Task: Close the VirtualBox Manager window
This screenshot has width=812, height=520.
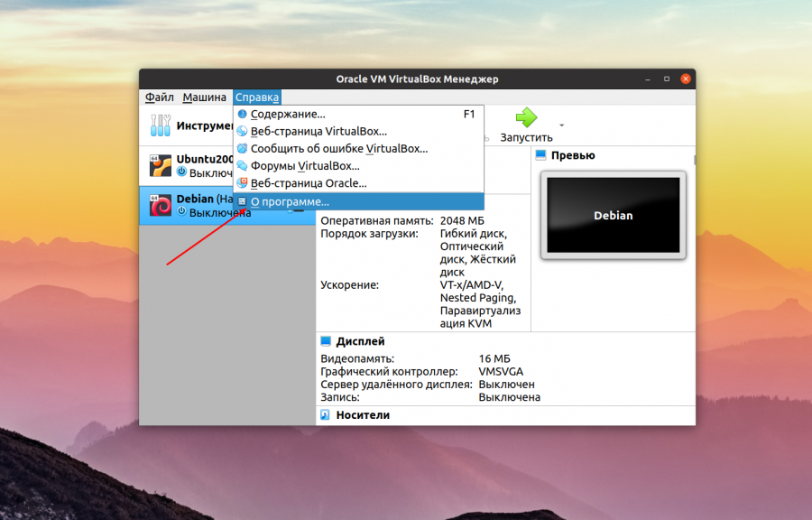Action: [686, 79]
